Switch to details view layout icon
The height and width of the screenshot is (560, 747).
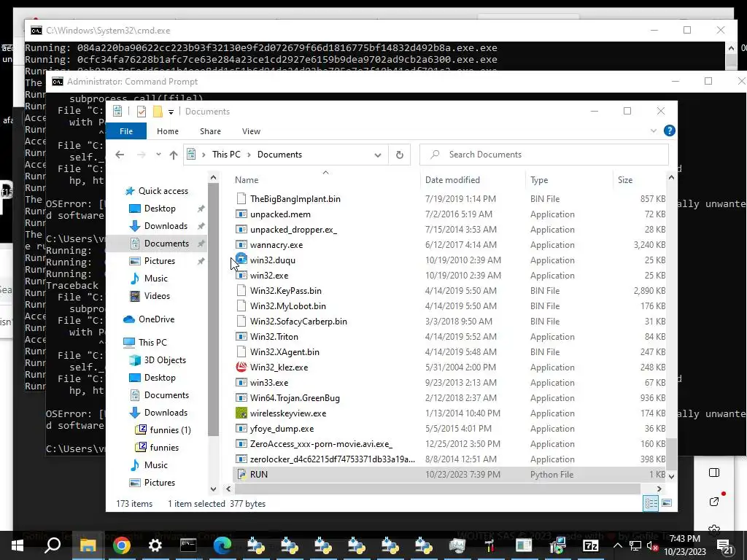click(x=651, y=503)
